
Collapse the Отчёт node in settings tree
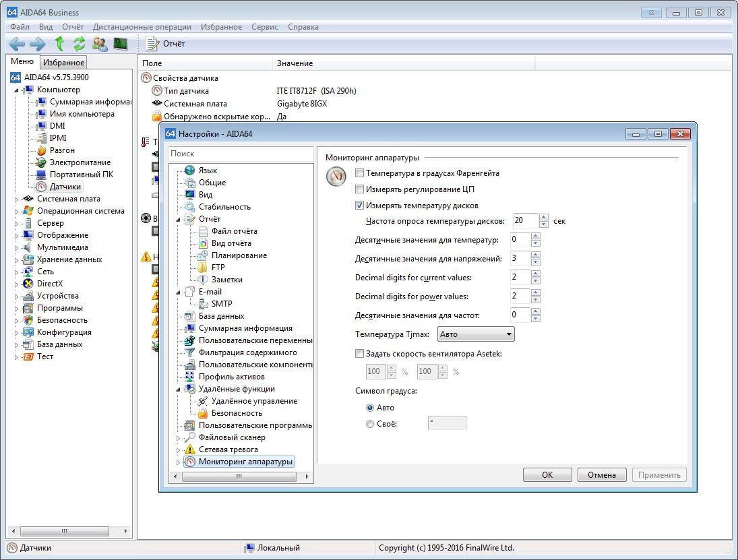(x=179, y=219)
